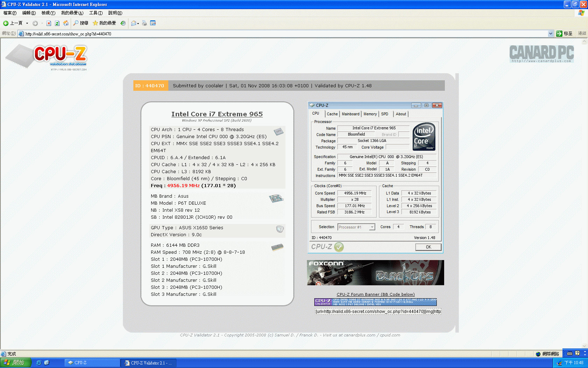Open the CPU-Z Forum Banner link
The image size is (588, 368).
[x=376, y=294]
